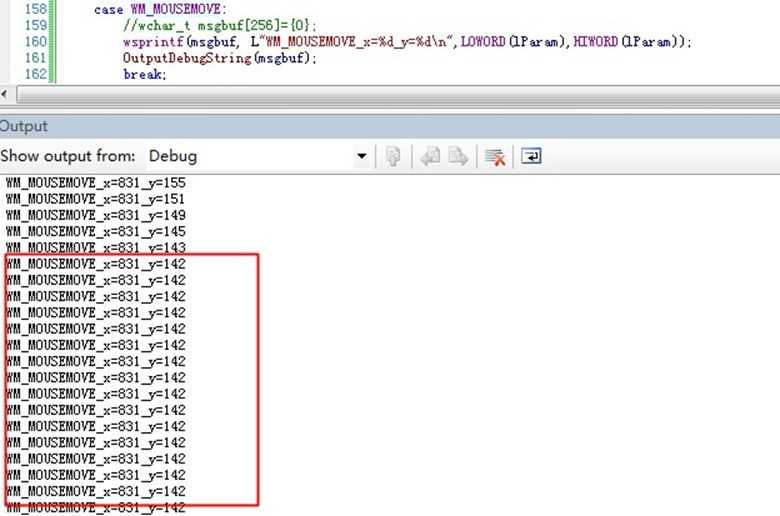This screenshot has height=516, width=780.
Task: Clear all output with the red X icon
Action: coord(495,157)
